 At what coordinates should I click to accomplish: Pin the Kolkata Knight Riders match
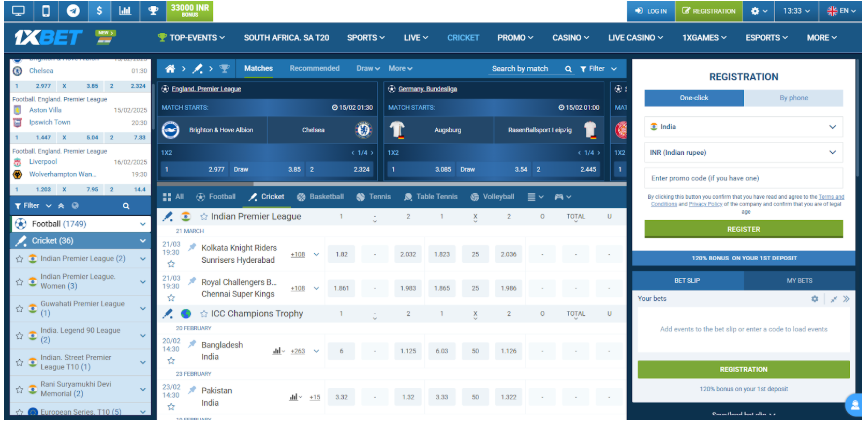pos(192,247)
